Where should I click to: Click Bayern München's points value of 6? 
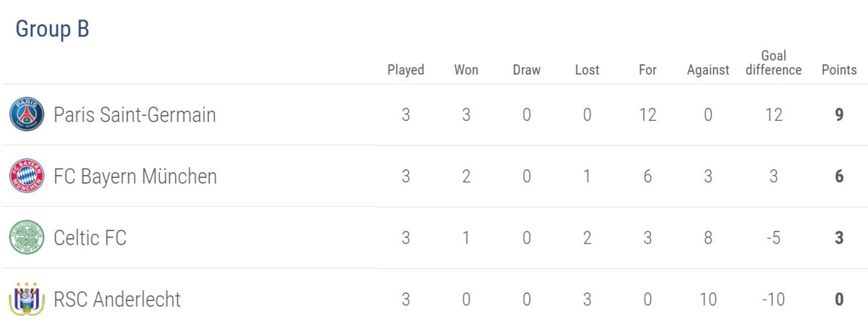(x=839, y=177)
